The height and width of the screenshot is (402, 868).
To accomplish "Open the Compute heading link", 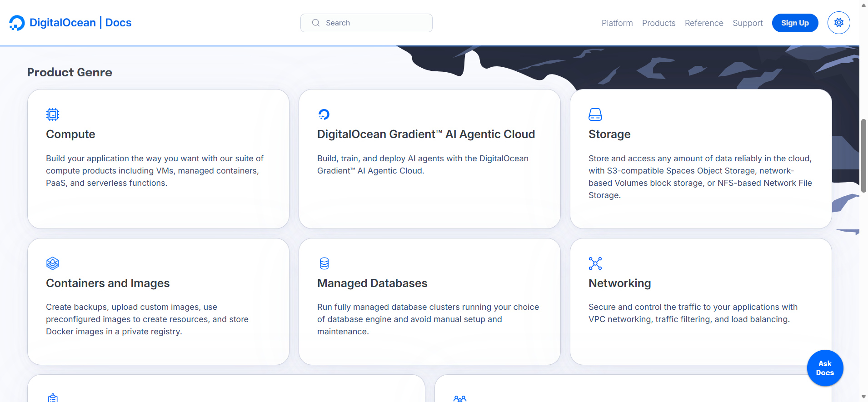I will click(x=70, y=134).
